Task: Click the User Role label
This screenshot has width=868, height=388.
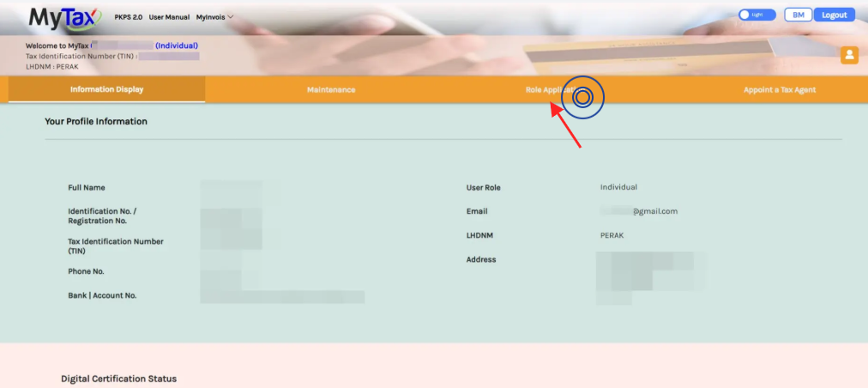Action: point(483,188)
